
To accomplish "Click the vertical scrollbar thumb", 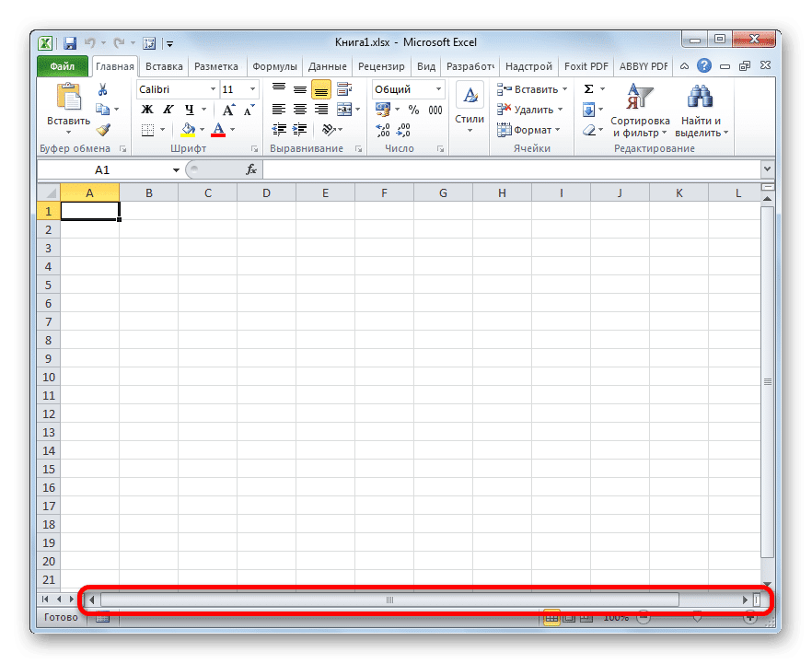I will click(x=768, y=381).
